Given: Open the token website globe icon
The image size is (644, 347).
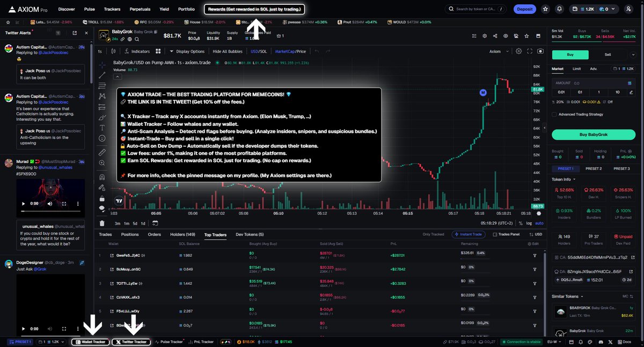Looking at the screenshot, I should click(130, 39).
